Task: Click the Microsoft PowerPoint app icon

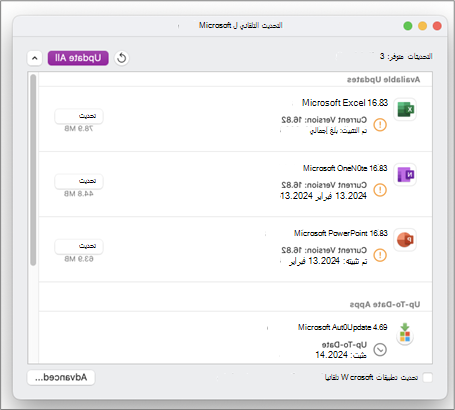Action: [405, 240]
